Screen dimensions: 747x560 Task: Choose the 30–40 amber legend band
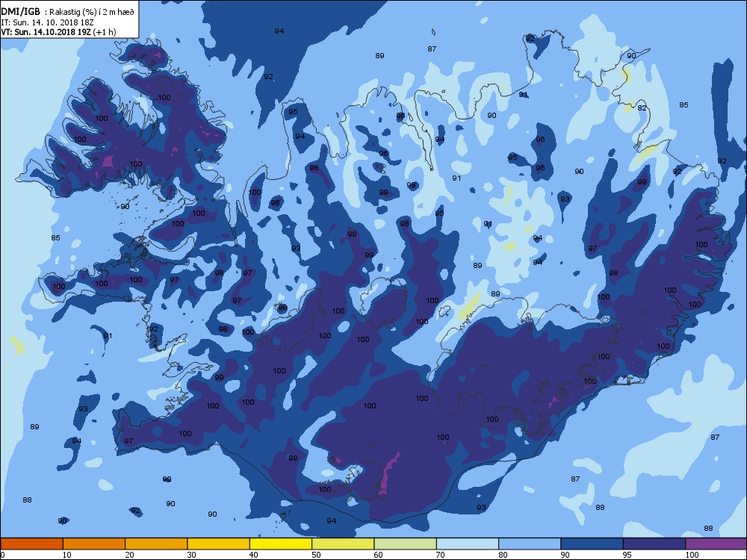click(219, 544)
